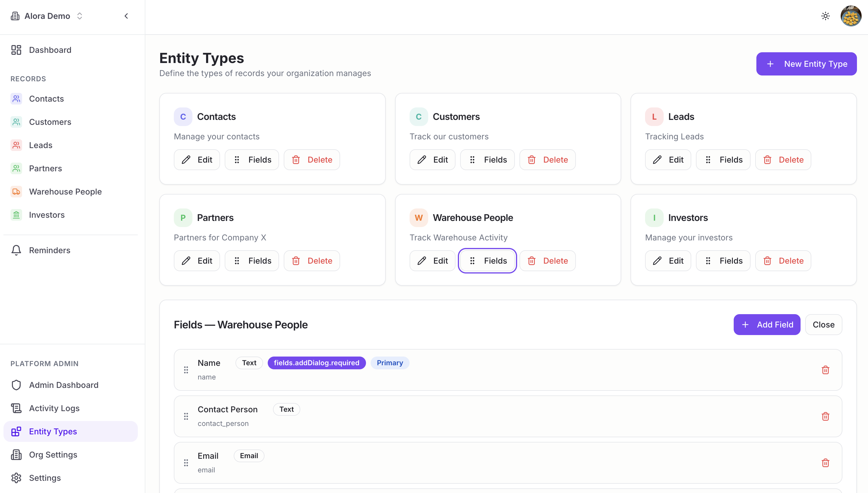Open Fields for the Investors entity
The height and width of the screenshot is (493, 868).
click(x=723, y=261)
